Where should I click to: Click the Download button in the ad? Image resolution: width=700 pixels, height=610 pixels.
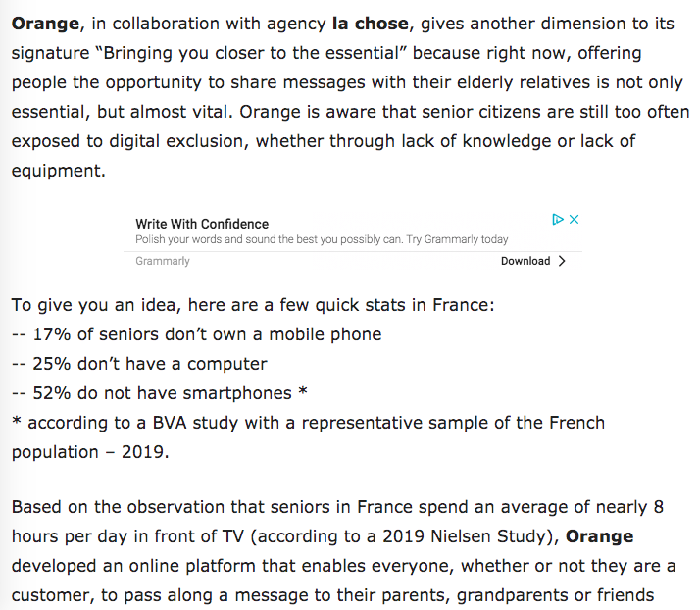pyautogui.click(x=525, y=261)
